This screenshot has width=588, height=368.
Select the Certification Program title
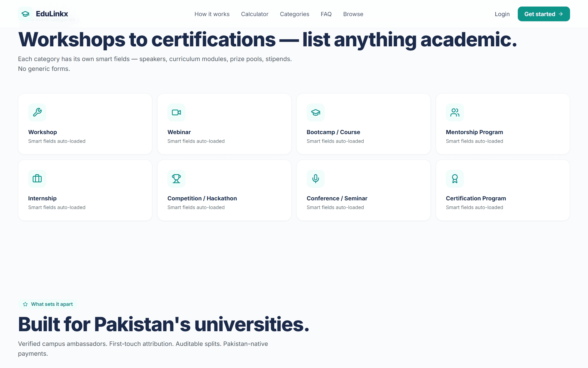coord(476,198)
